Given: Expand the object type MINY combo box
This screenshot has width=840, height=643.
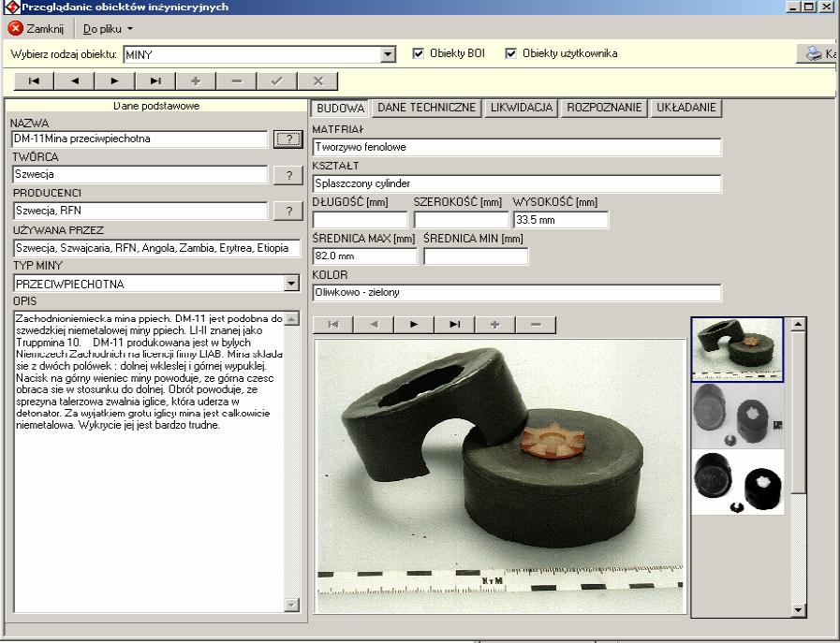Looking at the screenshot, I should click(x=389, y=54).
